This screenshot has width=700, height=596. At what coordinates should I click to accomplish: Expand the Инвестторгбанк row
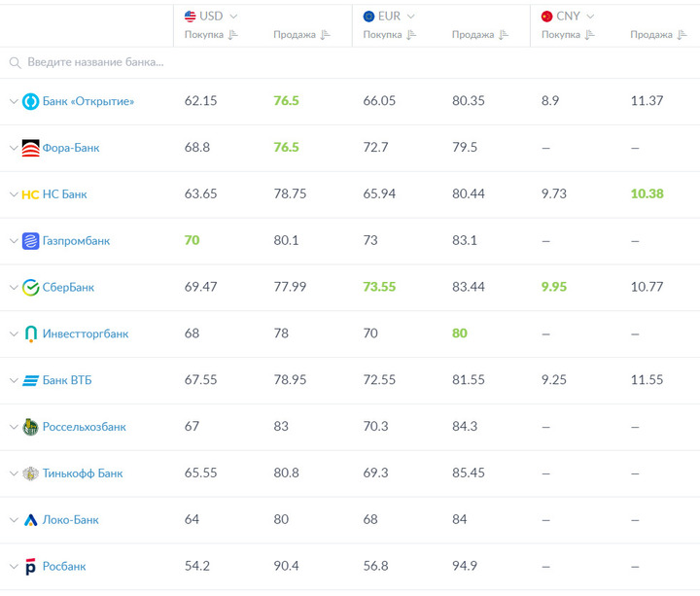coord(14,333)
